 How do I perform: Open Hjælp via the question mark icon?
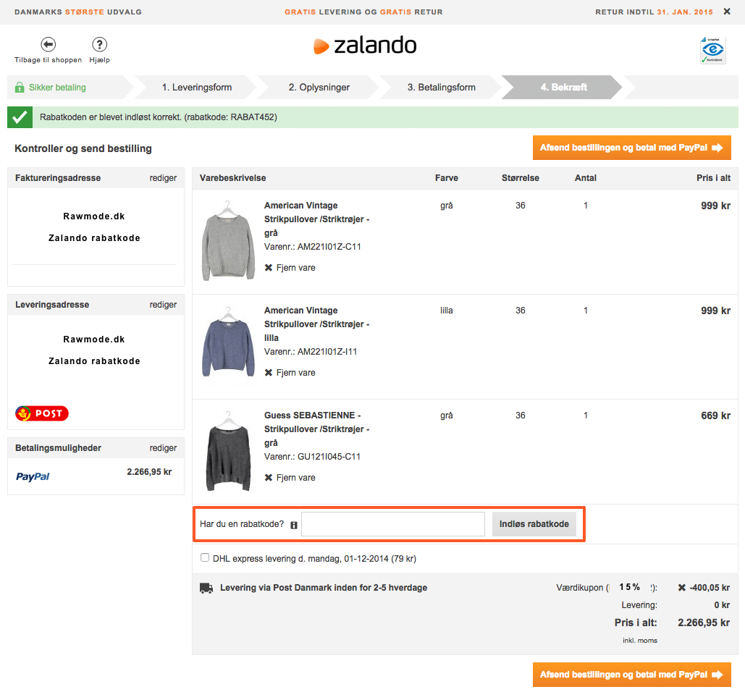click(x=99, y=43)
